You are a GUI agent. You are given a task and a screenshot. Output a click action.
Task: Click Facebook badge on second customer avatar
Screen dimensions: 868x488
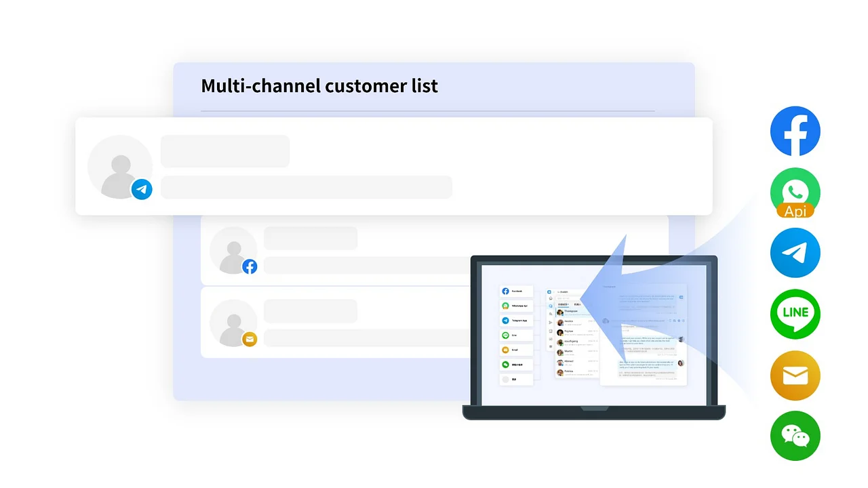250,266
